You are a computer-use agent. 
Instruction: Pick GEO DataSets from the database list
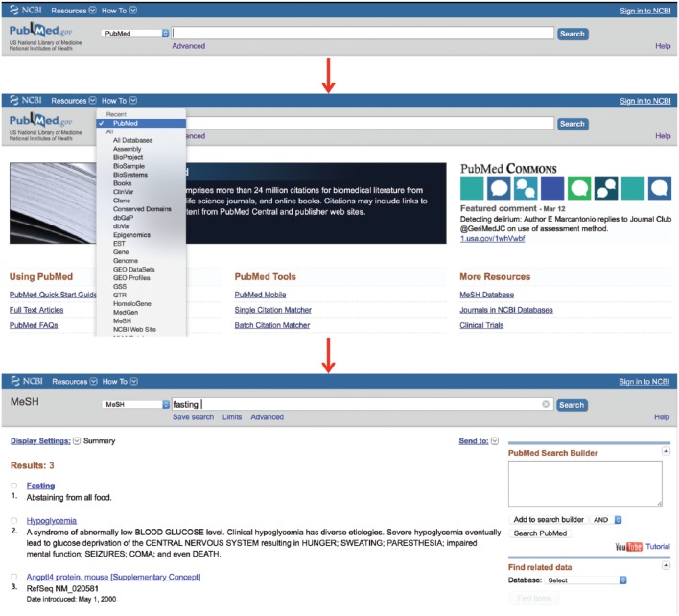tap(134, 269)
